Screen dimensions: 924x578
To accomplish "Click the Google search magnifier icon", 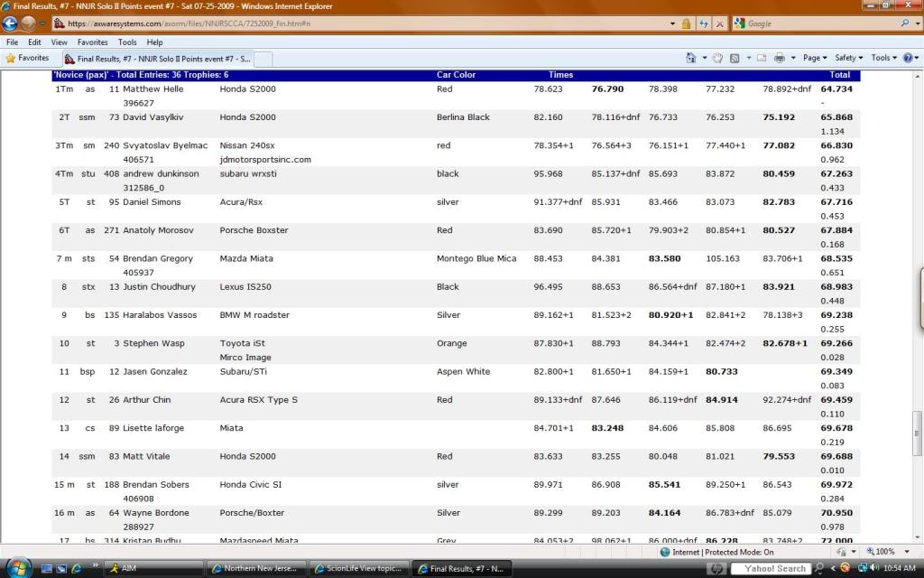I will pyautogui.click(x=905, y=23).
